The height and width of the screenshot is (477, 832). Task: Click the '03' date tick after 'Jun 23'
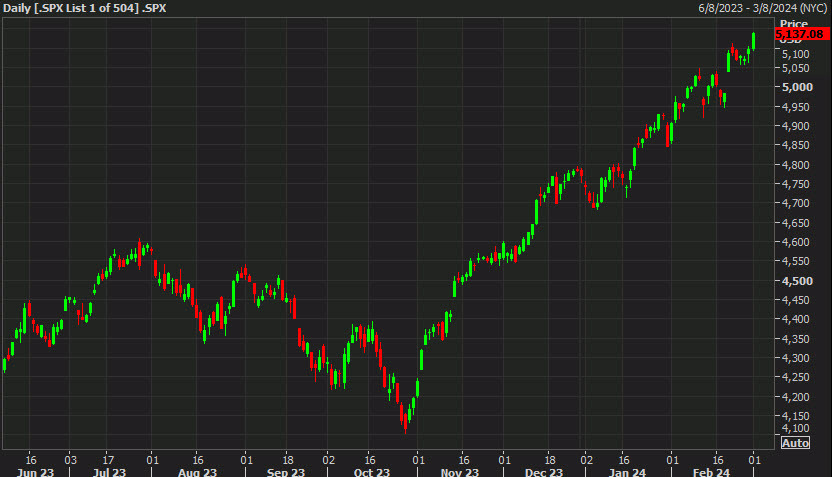(x=71, y=460)
